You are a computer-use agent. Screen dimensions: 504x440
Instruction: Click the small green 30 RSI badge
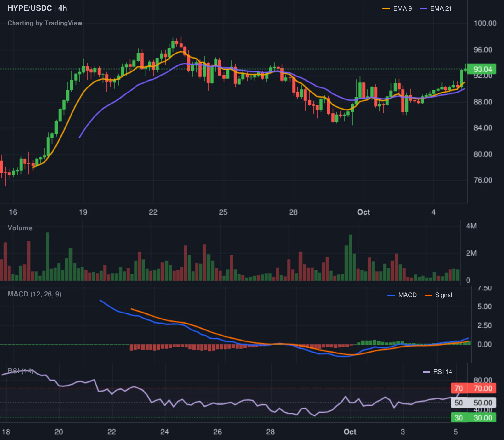coord(459,418)
